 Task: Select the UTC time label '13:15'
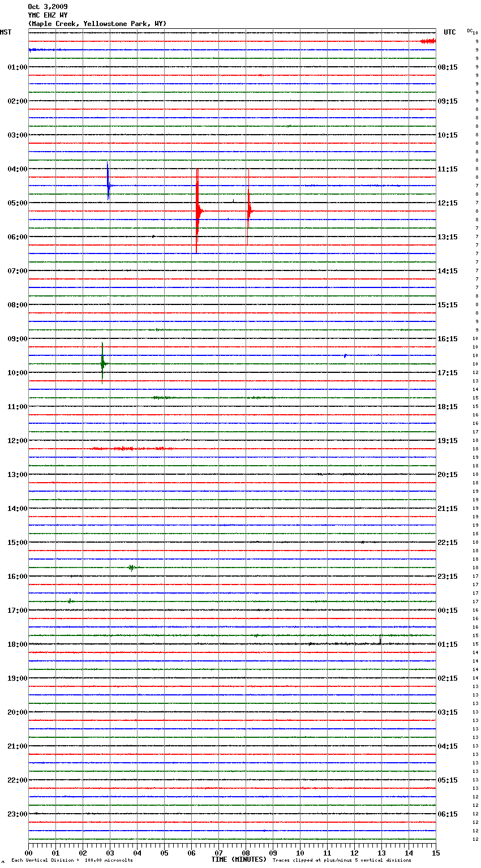pyautogui.click(x=448, y=237)
